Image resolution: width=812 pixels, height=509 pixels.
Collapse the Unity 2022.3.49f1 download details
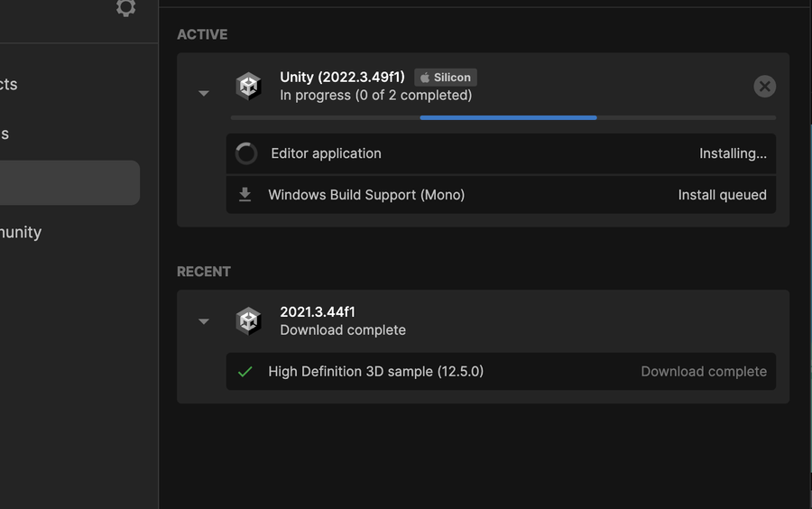pos(204,93)
